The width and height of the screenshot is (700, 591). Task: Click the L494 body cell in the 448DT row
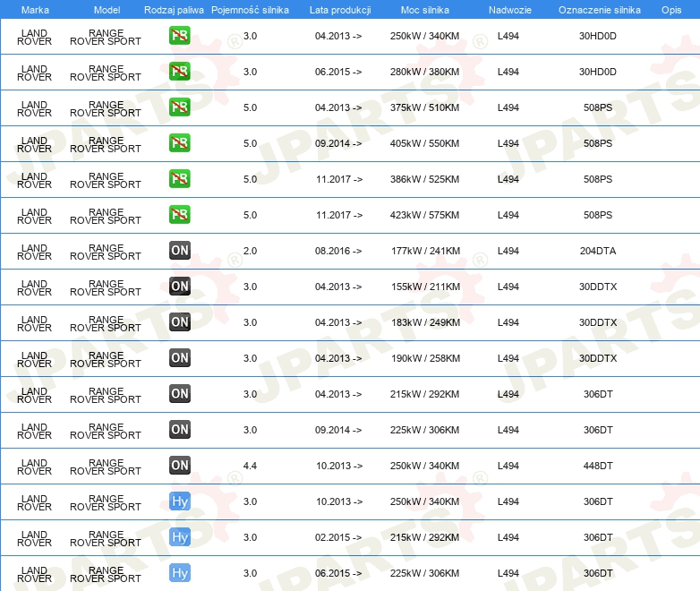508,466
